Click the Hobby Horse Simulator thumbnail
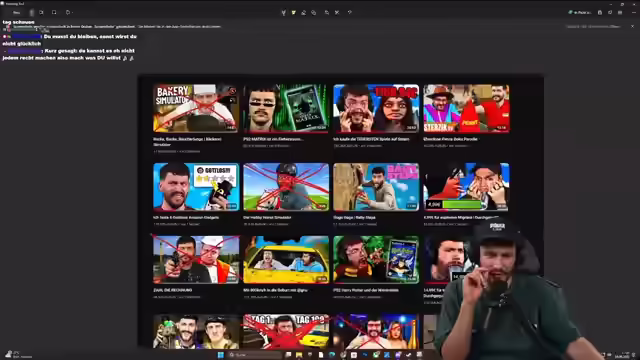Viewport: 640px width, 360px height. coord(286,187)
